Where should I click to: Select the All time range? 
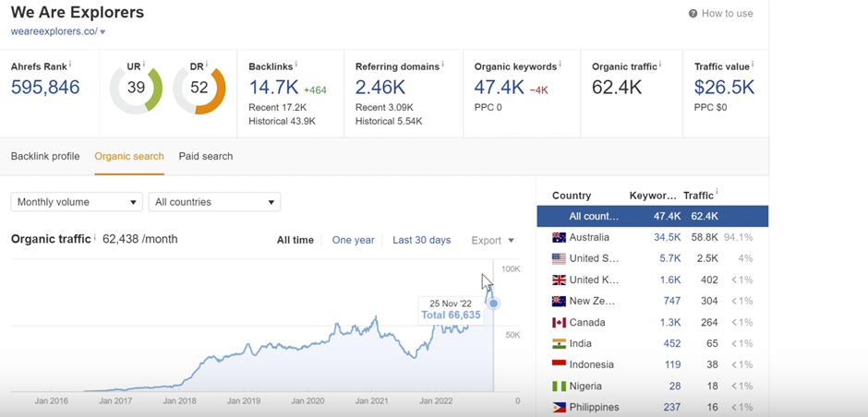295,240
